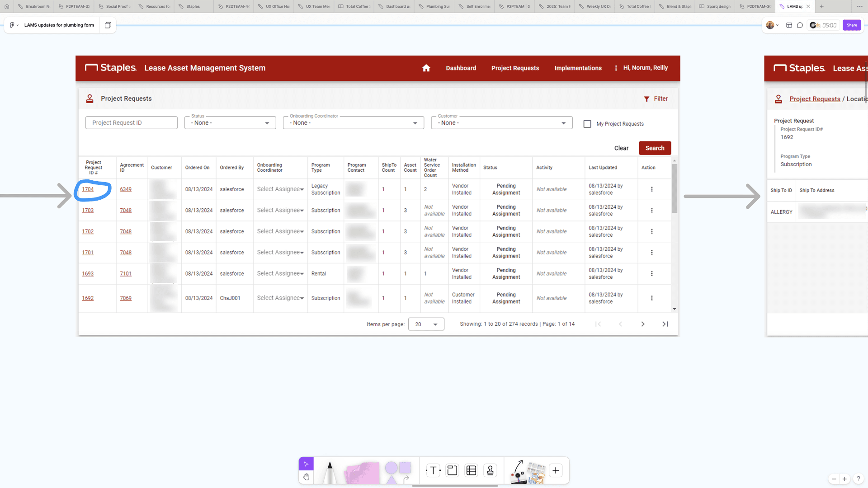
Task: Open Select Assignee dropdown for request 1702
Action: pos(280,231)
